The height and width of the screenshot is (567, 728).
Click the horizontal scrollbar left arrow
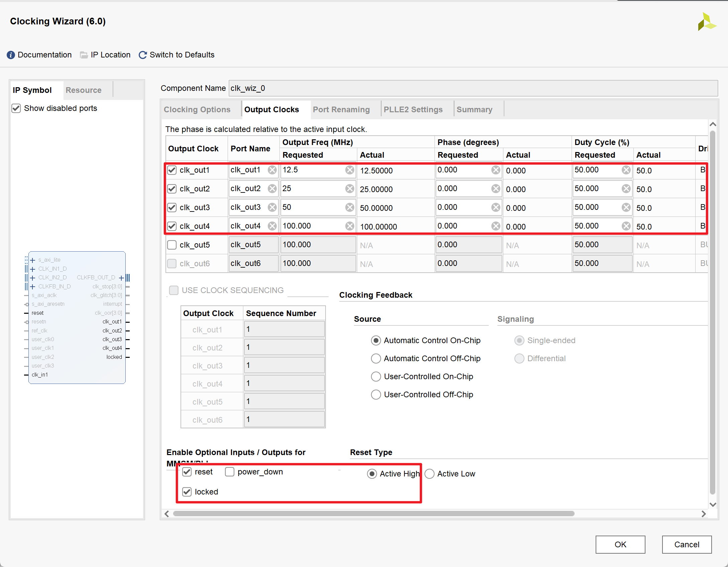[167, 514]
